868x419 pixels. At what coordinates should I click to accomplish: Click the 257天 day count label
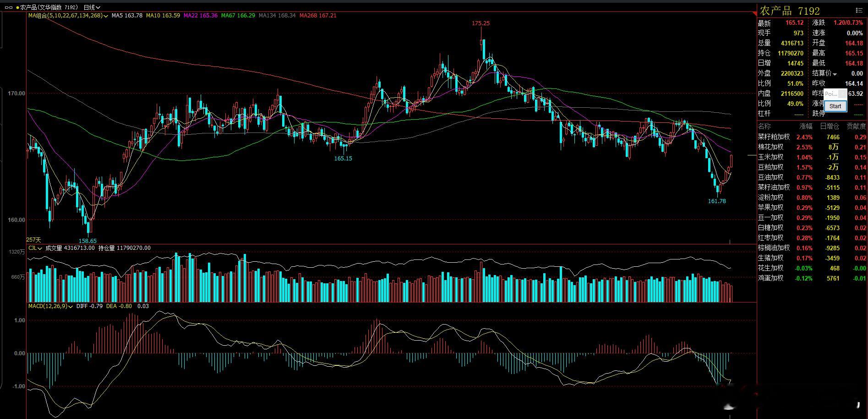click(33, 240)
